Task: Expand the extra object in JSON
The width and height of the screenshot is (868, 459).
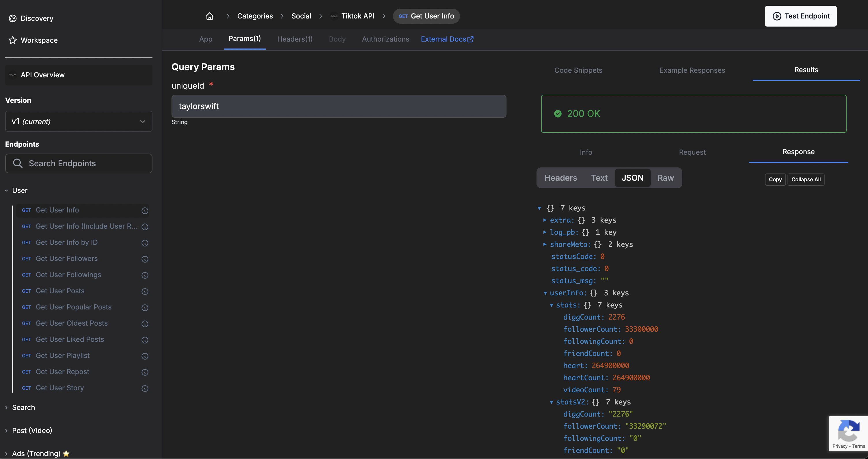Action: click(545, 220)
